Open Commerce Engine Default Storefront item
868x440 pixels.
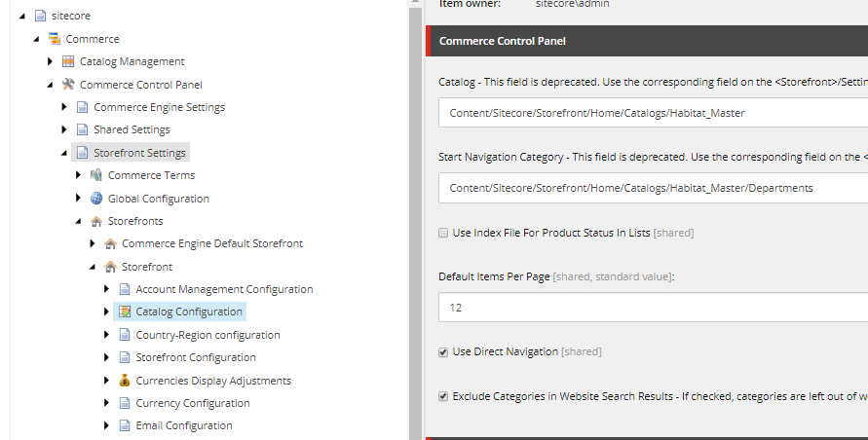pyautogui.click(x=212, y=243)
